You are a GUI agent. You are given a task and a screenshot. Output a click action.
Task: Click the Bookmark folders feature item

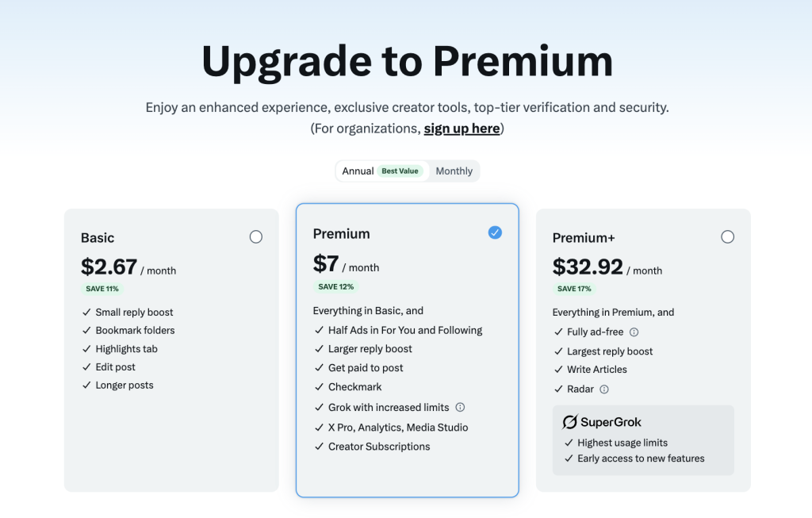point(135,331)
